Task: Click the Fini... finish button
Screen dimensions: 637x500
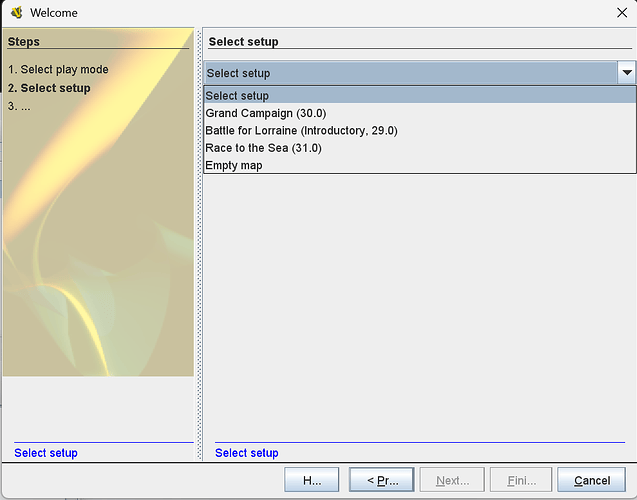Action: tap(521, 480)
